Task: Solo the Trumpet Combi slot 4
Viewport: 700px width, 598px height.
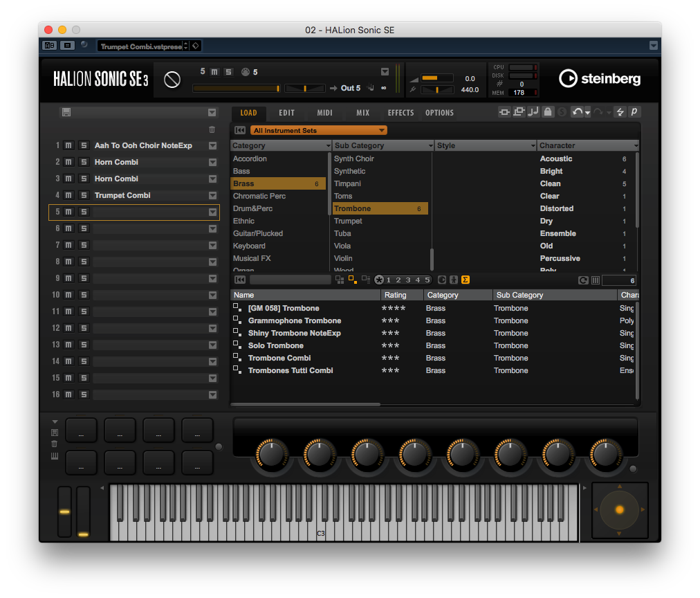Action: 84,195
